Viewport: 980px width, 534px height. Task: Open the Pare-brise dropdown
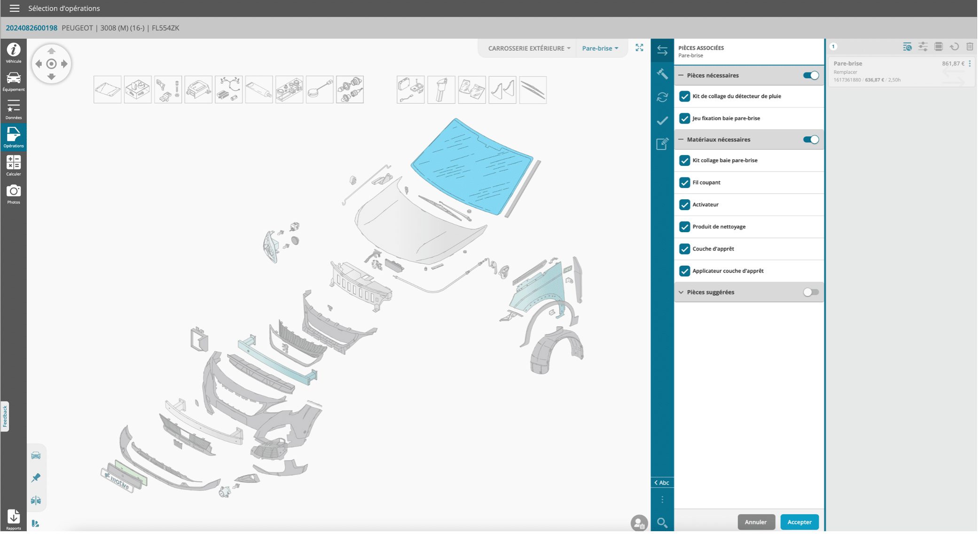coord(600,48)
